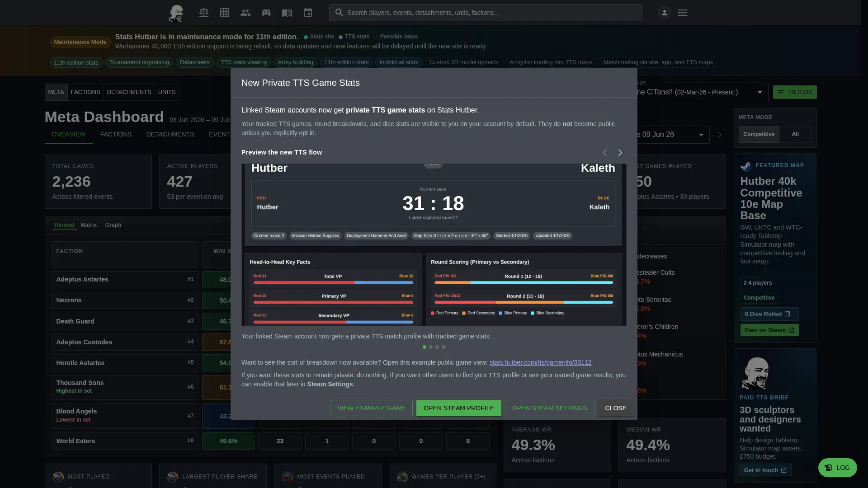Click the Maintenance Mode badge
The image size is (868, 488).
[80, 42]
